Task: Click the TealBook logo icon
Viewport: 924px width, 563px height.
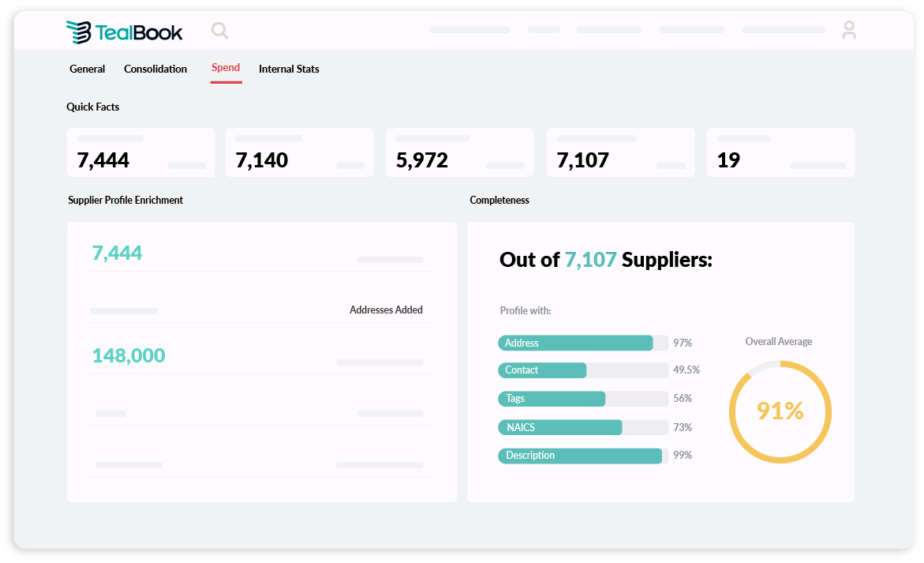Action: coord(78,30)
